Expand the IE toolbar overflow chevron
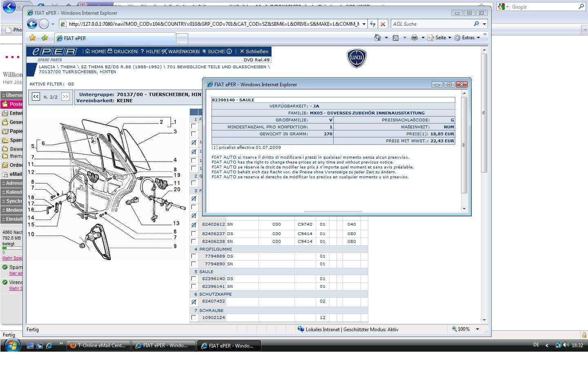This screenshot has height=368, width=588. click(x=485, y=34)
